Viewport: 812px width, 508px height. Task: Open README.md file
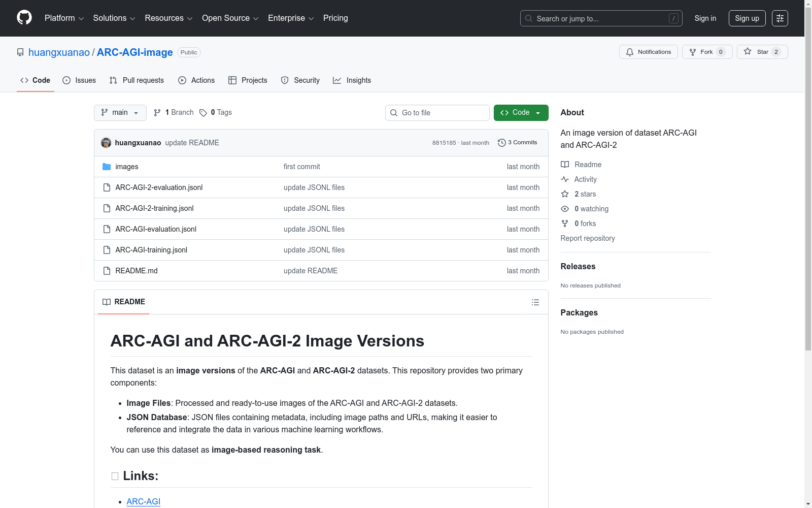(137, 271)
